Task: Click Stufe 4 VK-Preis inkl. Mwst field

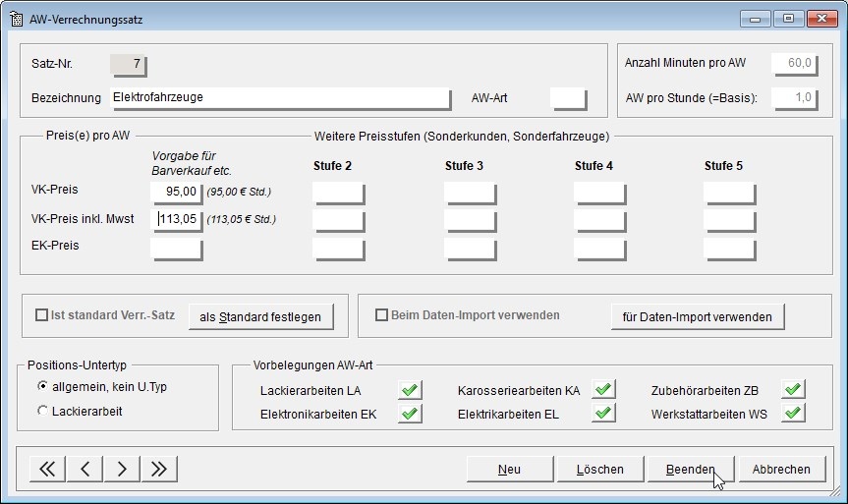Action: click(x=599, y=221)
